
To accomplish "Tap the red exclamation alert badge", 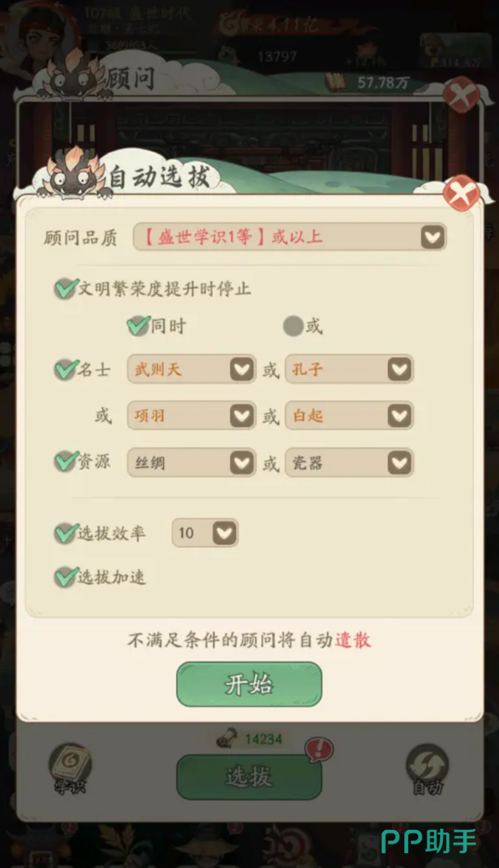I will tap(319, 751).
